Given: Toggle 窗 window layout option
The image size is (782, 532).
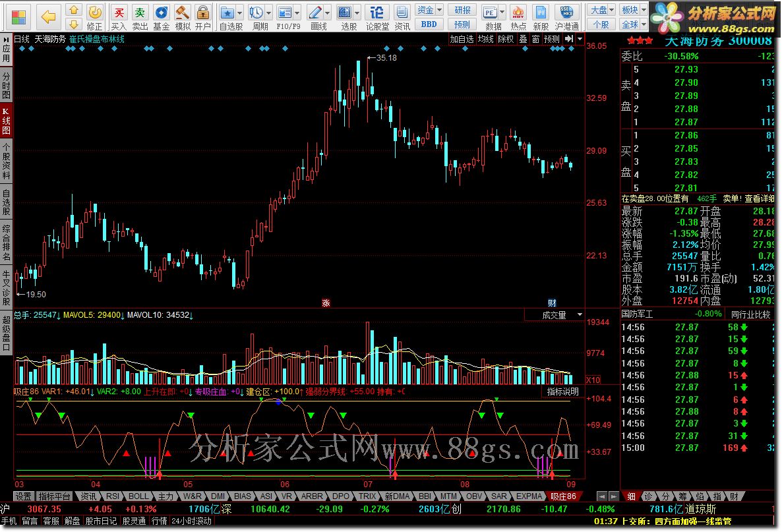Looking at the screenshot, I should coord(535,39).
